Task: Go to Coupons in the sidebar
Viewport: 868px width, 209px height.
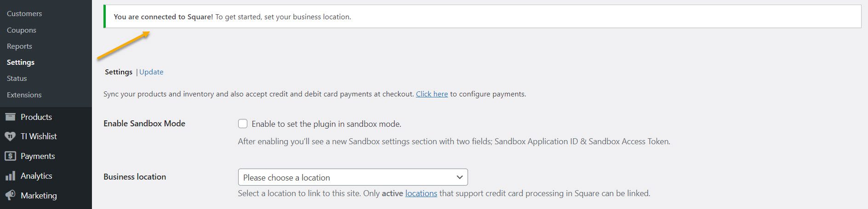Action: pyautogui.click(x=21, y=30)
